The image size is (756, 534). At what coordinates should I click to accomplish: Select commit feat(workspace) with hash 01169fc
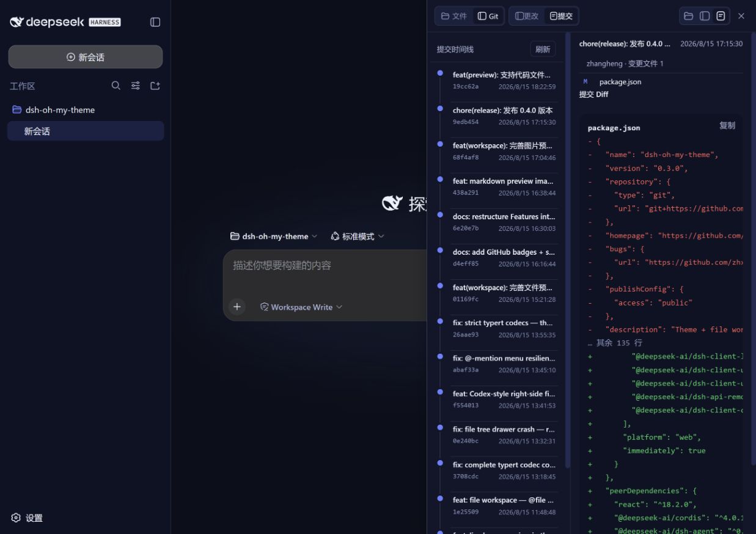504,293
